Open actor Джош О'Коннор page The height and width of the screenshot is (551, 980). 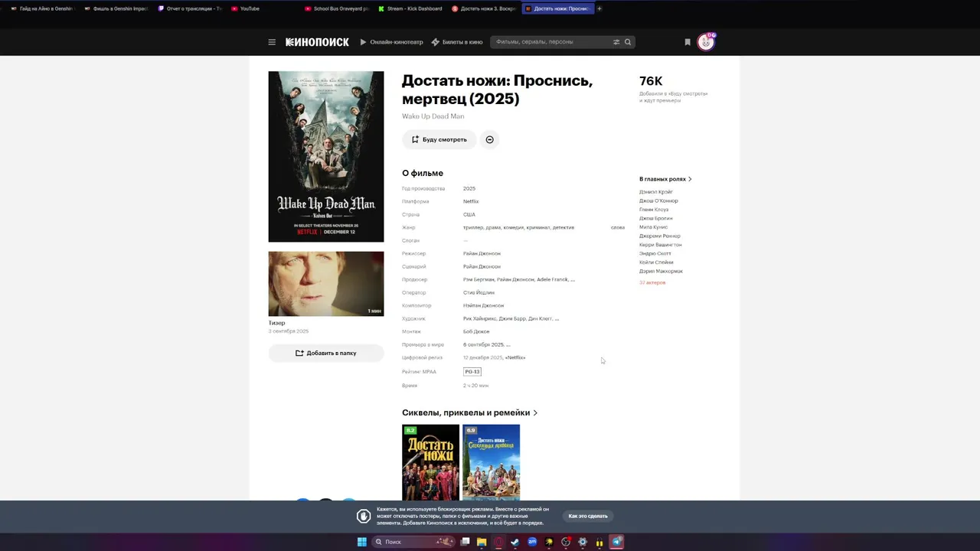pyautogui.click(x=658, y=201)
